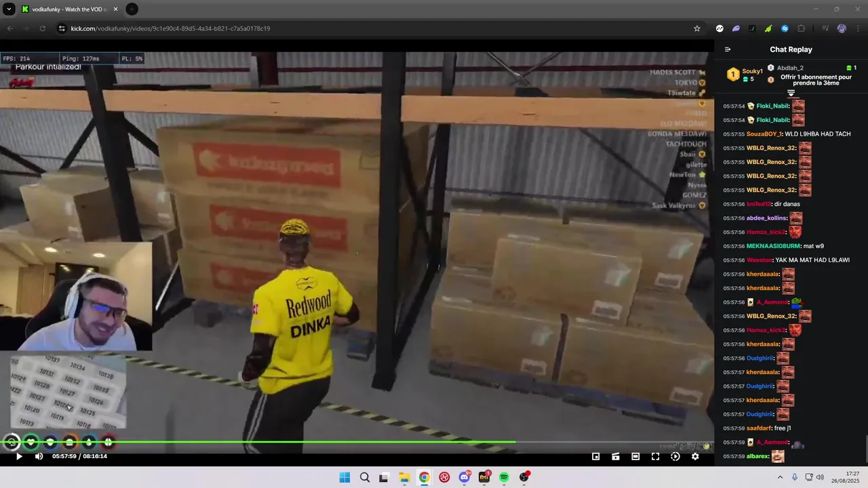The width and height of the screenshot is (868, 488).
Task: Open the Abdlah_2 gifter profile
Action: pos(790,68)
